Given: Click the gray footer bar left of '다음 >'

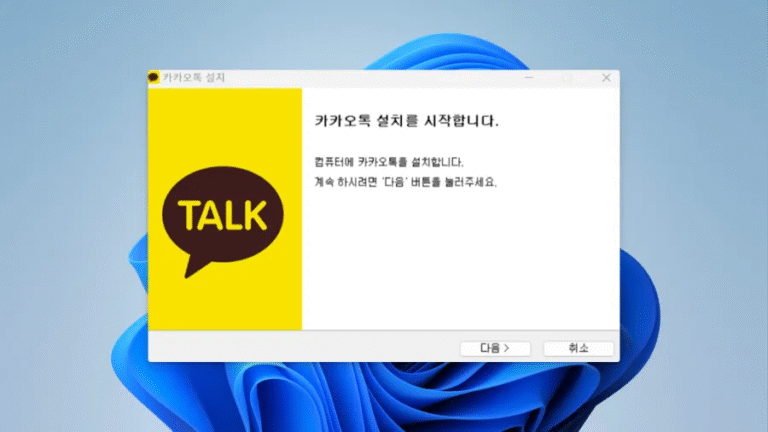Looking at the screenshot, I should [300, 348].
